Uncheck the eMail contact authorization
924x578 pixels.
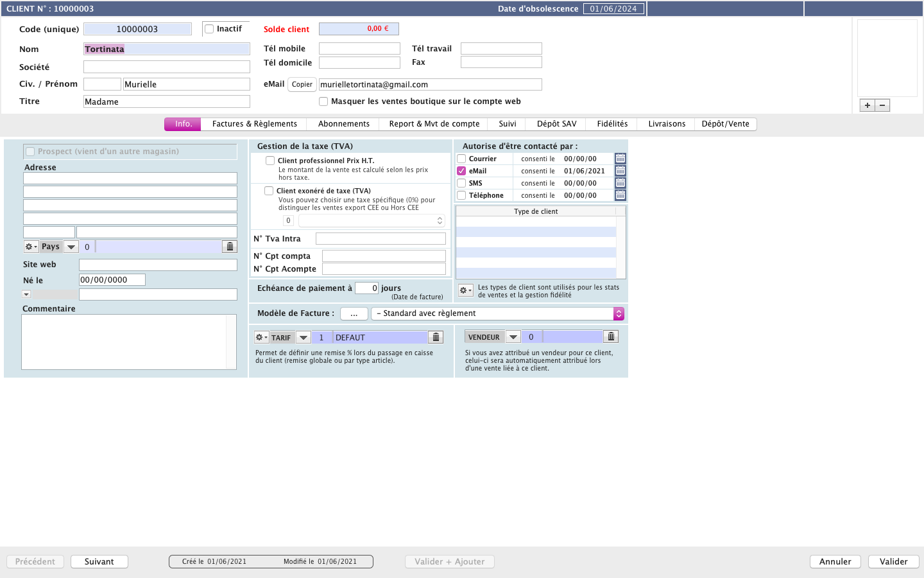point(461,171)
